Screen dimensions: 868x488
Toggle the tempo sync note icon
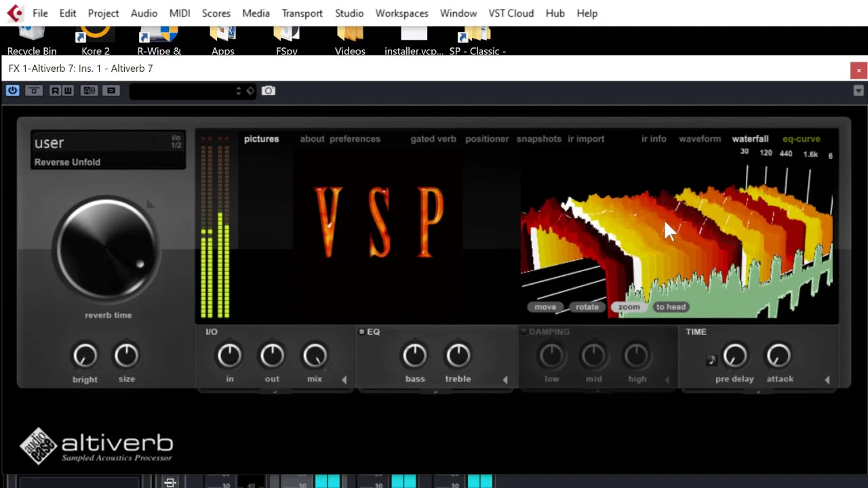[711, 361]
